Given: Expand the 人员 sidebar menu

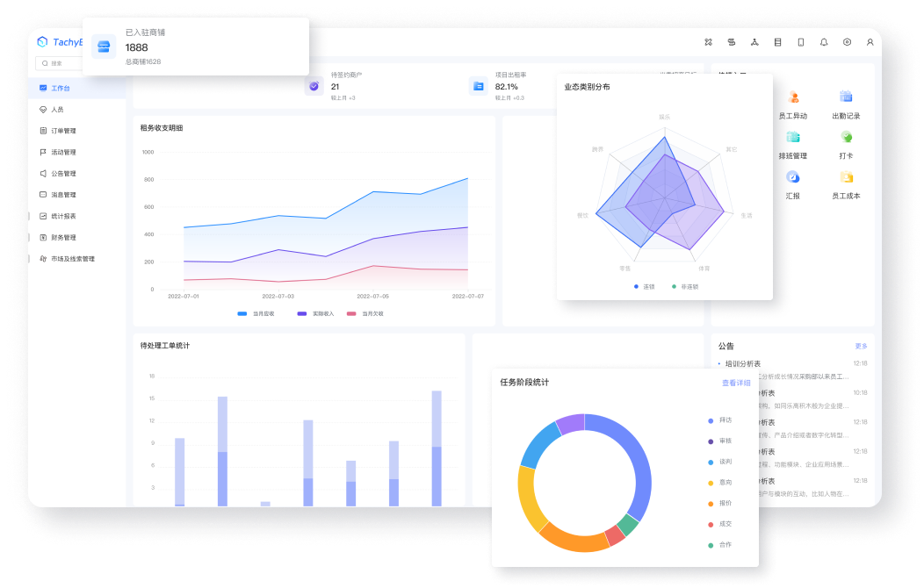Looking at the screenshot, I should [57, 110].
